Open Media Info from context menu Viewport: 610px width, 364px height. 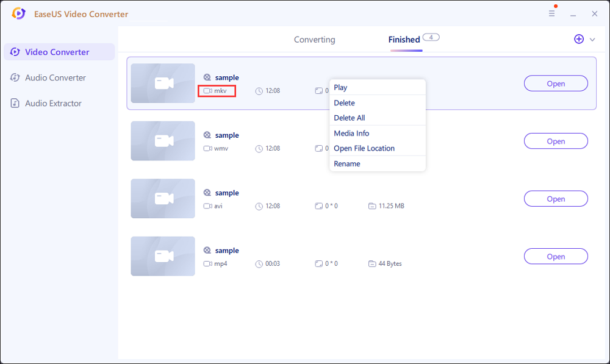point(351,133)
